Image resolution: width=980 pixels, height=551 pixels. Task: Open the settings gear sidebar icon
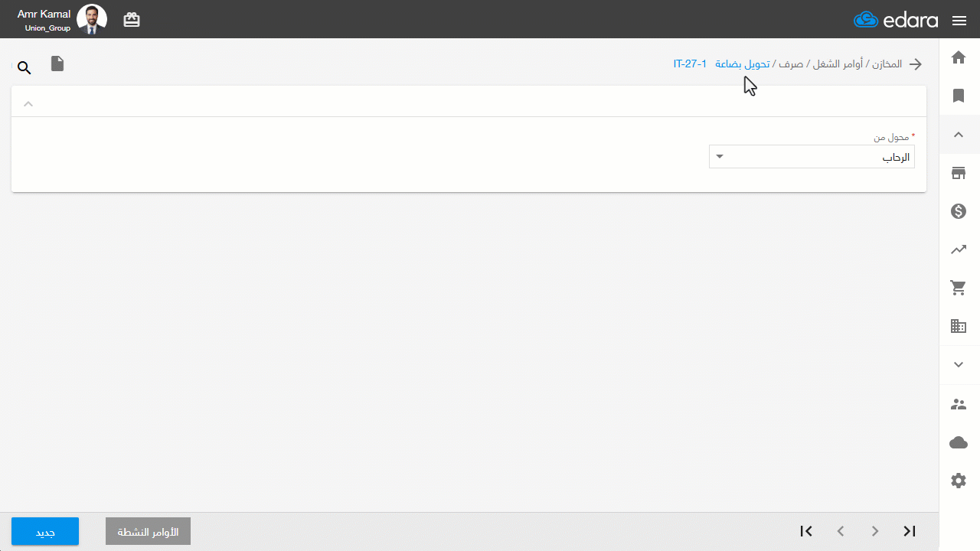coord(959,481)
